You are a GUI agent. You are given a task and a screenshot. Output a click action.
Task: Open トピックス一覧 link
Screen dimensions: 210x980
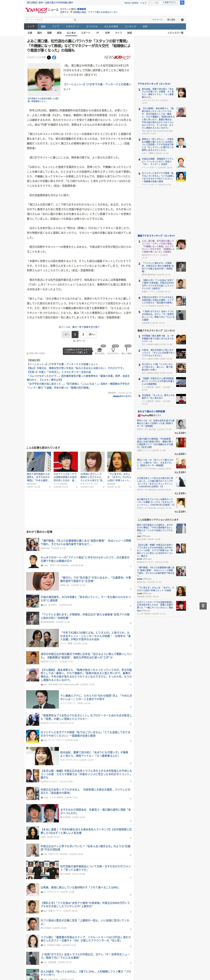(x=175, y=33)
